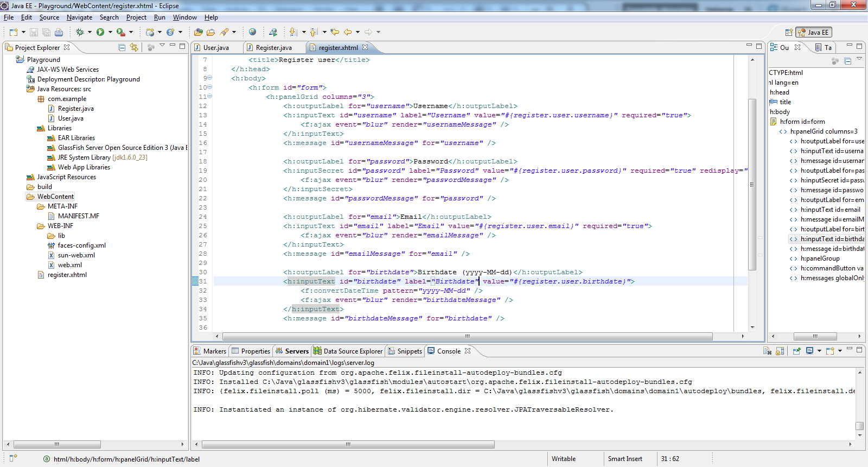Close the Console view tab

pyautogui.click(x=468, y=351)
